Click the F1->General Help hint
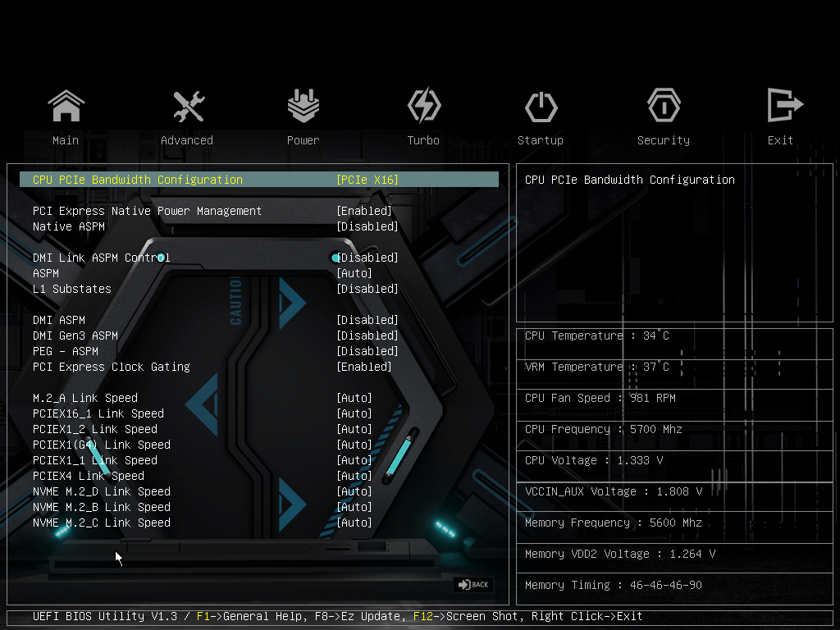840x630 pixels. pyautogui.click(x=251, y=616)
